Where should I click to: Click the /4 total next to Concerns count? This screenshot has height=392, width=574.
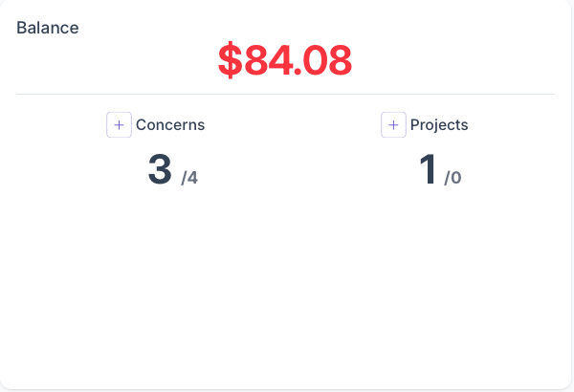pyautogui.click(x=189, y=177)
